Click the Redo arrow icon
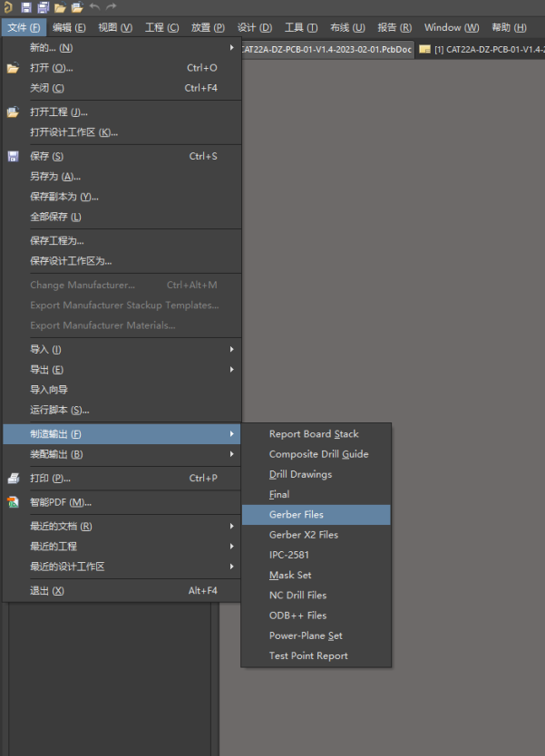This screenshot has width=545, height=756. 111,7
